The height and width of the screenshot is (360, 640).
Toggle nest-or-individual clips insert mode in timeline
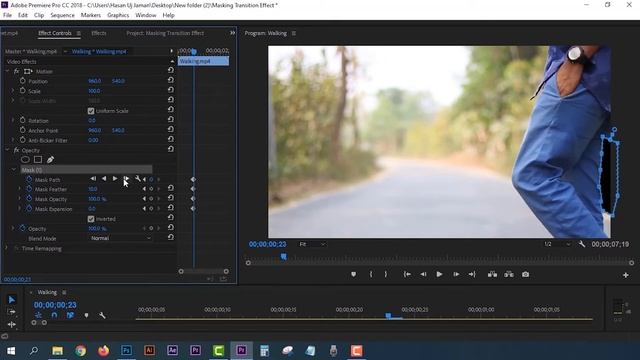(x=38, y=316)
